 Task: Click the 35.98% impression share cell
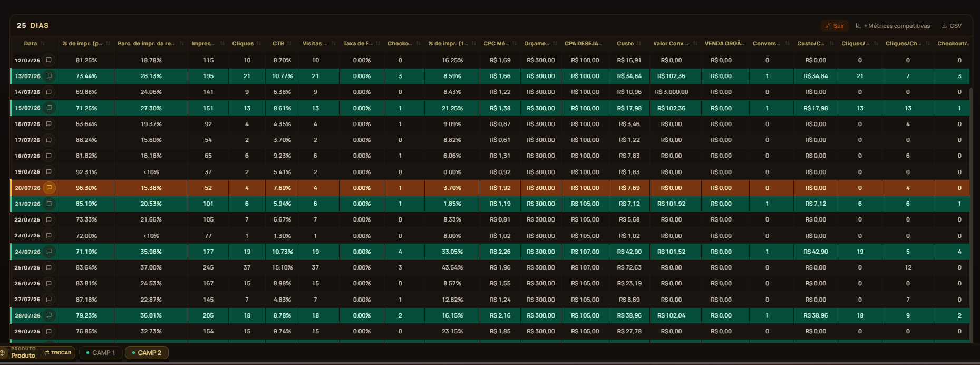coord(151,252)
